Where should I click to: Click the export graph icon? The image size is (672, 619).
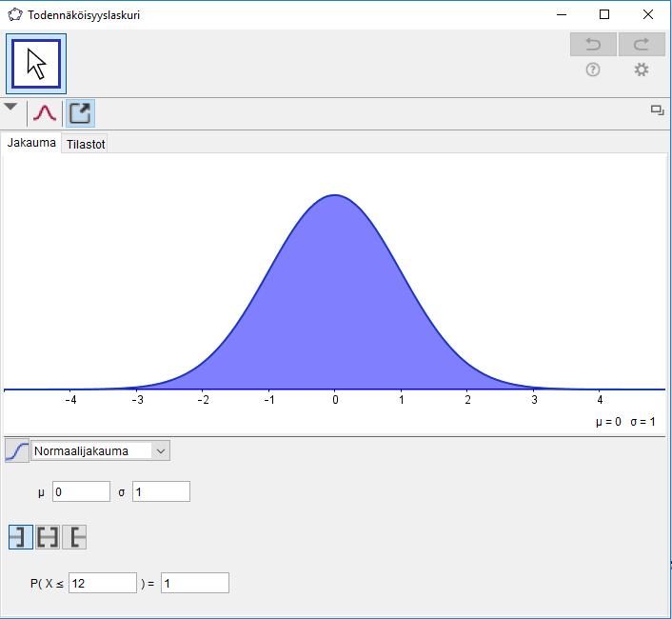80,113
